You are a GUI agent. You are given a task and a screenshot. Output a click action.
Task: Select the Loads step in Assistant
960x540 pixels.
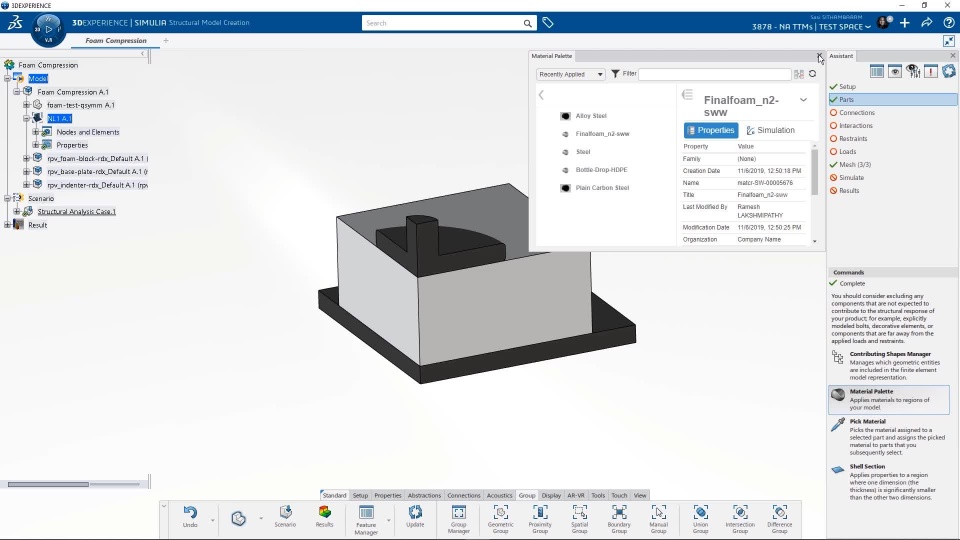(x=847, y=151)
